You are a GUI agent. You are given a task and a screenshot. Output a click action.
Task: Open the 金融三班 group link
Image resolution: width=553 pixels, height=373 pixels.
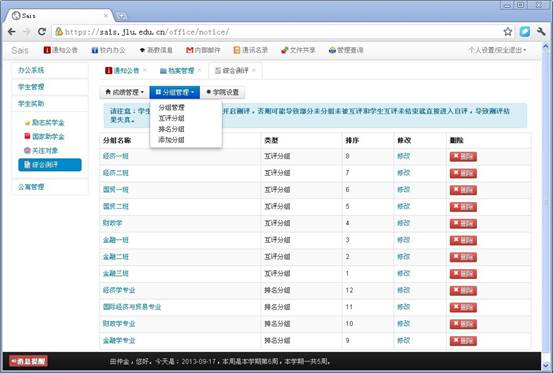(x=116, y=274)
